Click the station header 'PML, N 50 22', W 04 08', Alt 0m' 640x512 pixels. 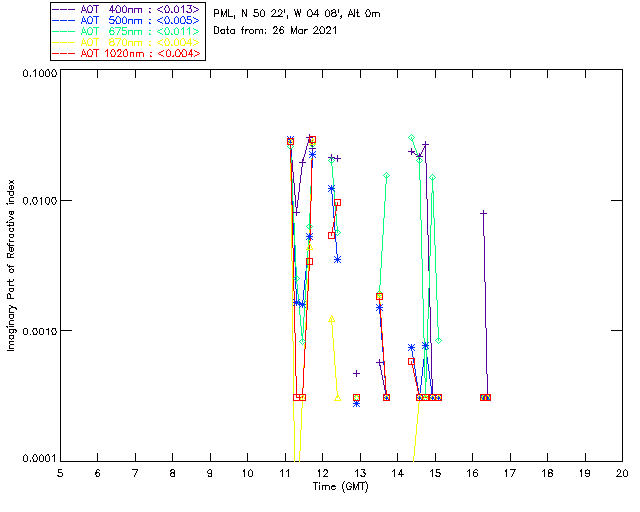tap(297, 14)
